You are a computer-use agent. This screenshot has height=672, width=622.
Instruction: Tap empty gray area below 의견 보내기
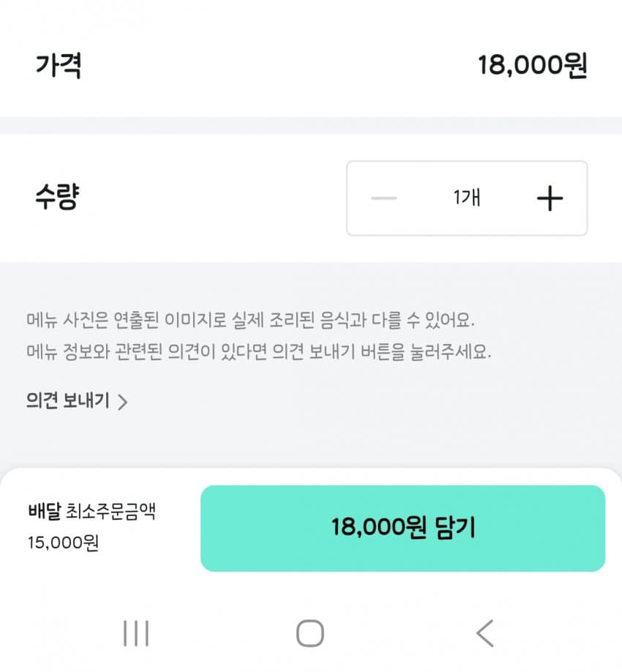pyautogui.click(x=311, y=439)
